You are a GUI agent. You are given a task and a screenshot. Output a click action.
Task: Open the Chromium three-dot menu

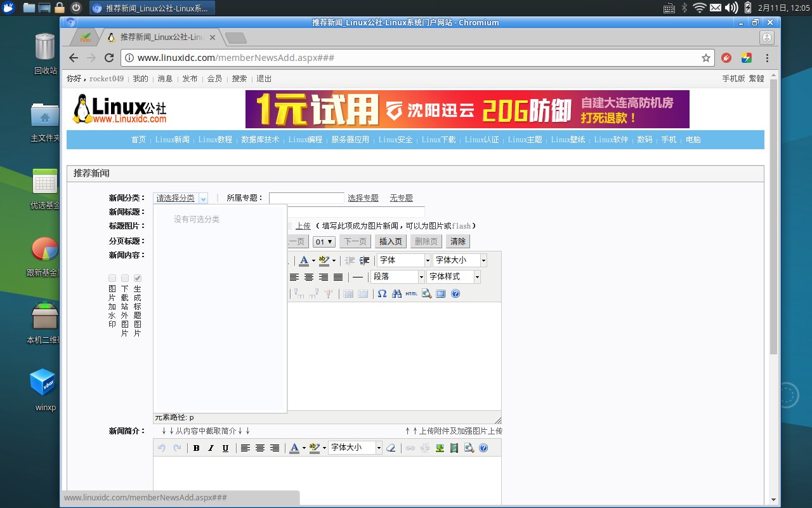point(767,58)
